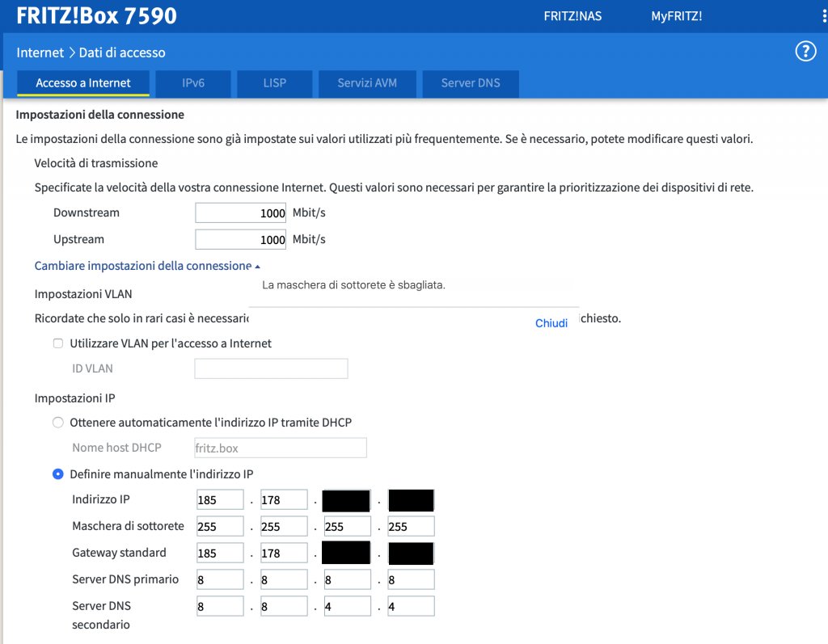Click third Server DNS secondario octet
Screen dimensions: 828x644
point(348,606)
